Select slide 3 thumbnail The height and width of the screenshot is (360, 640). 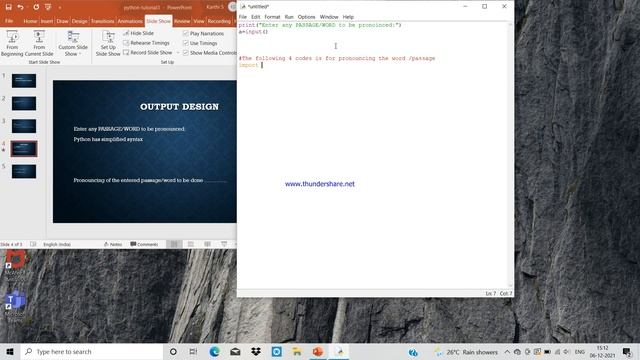(24, 126)
